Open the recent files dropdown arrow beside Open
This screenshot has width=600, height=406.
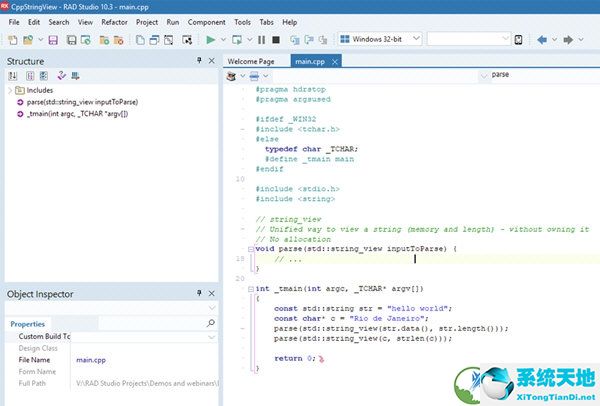(x=41, y=40)
